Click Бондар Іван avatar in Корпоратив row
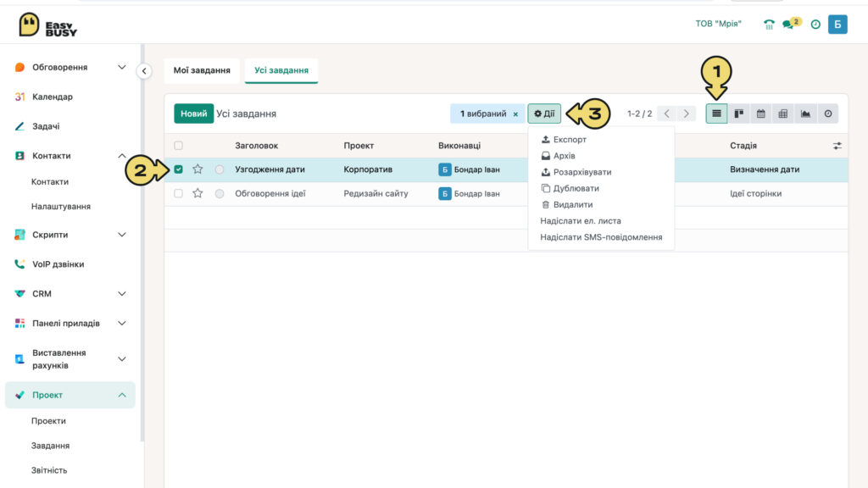 click(444, 169)
